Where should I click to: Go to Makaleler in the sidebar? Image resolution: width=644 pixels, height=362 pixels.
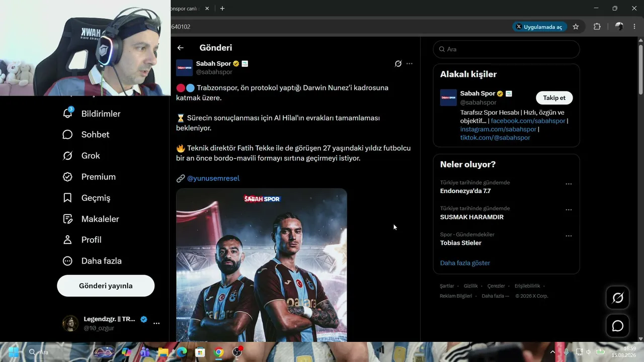tap(100, 219)
